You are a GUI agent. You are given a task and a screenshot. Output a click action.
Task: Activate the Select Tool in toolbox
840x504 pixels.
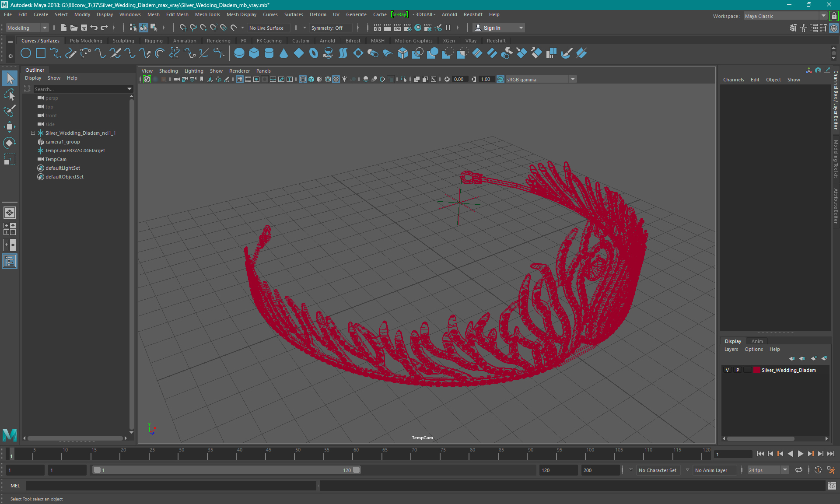[x=10, y=79]
